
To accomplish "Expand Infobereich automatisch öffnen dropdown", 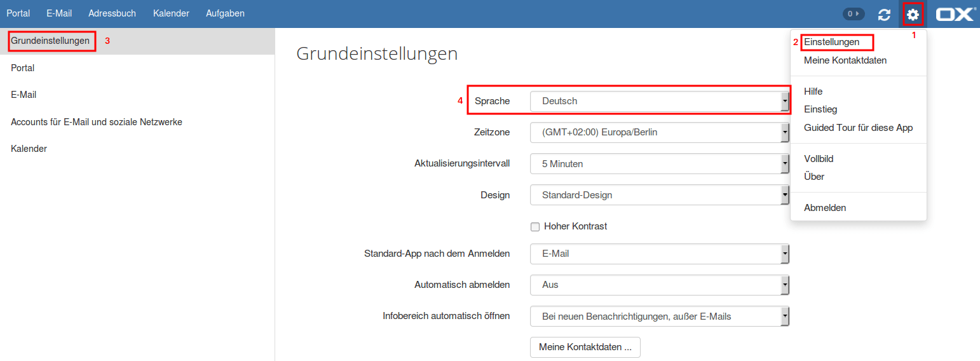I will (660, 316).
